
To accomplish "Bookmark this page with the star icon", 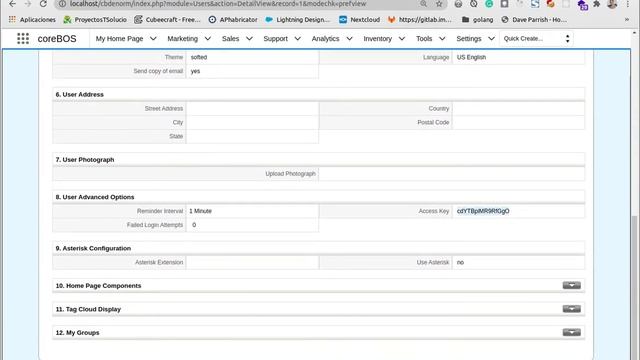I will 439,4.
